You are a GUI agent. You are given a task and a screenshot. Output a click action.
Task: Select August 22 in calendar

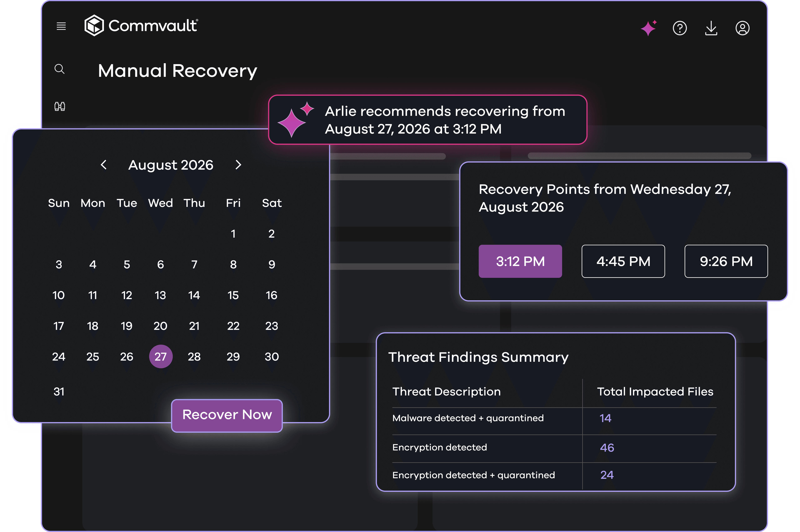pos(233,326)
